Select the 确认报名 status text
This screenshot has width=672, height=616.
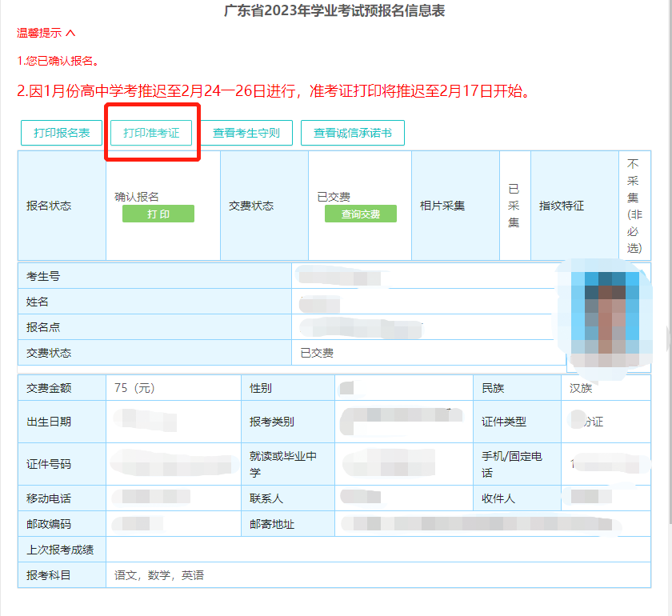[x=137, y=197]
